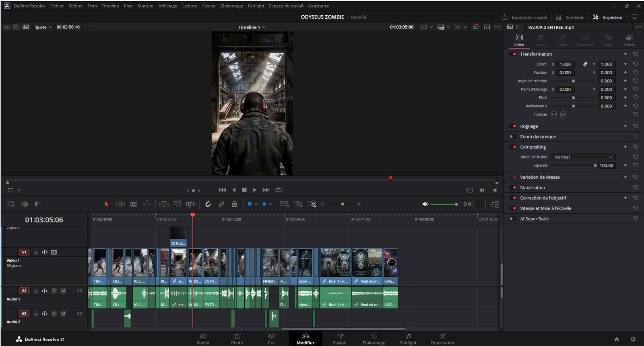Viewport: 644px width, 346px height.
Task: Open the Vumètres panel
Action: coord(570,17)
